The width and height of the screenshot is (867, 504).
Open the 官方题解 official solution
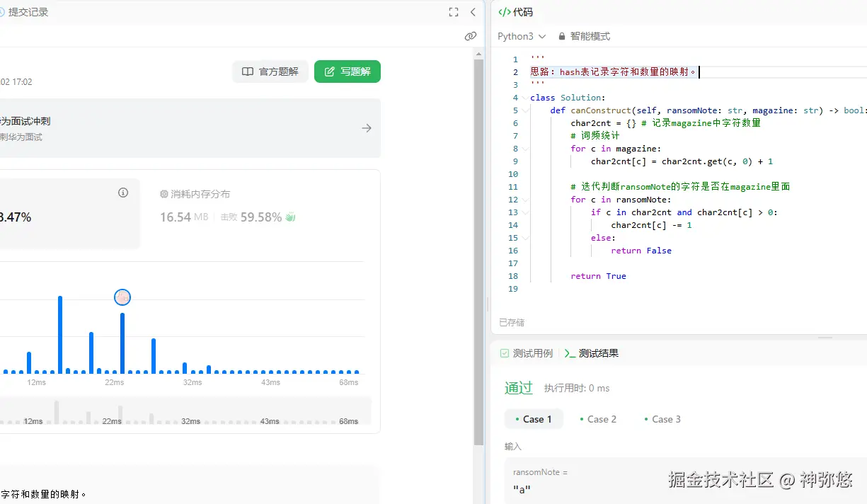tap(270, 71)
